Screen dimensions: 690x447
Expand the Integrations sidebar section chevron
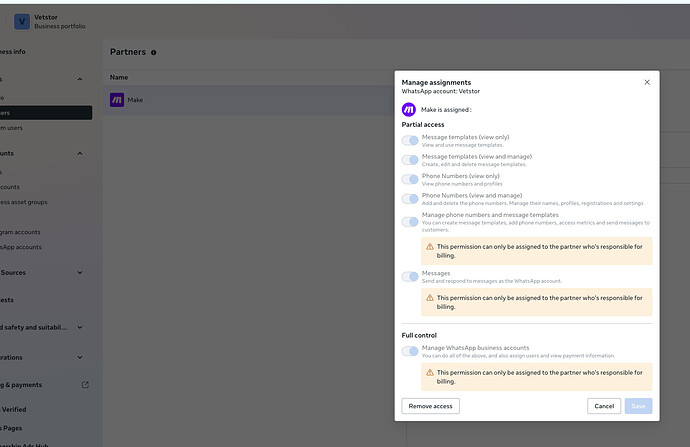pyautogui.click(x=80, y=357)
